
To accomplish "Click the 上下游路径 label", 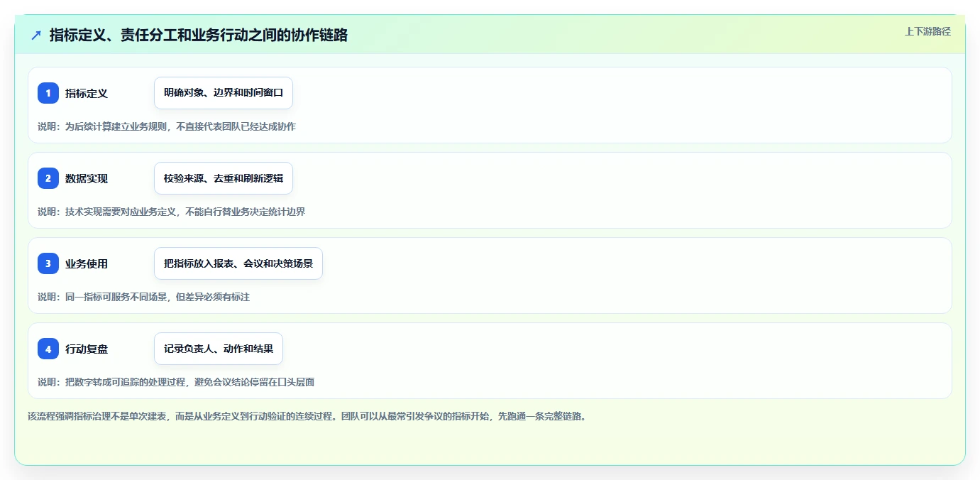I will pyautogui.click(x=927, y=31).
